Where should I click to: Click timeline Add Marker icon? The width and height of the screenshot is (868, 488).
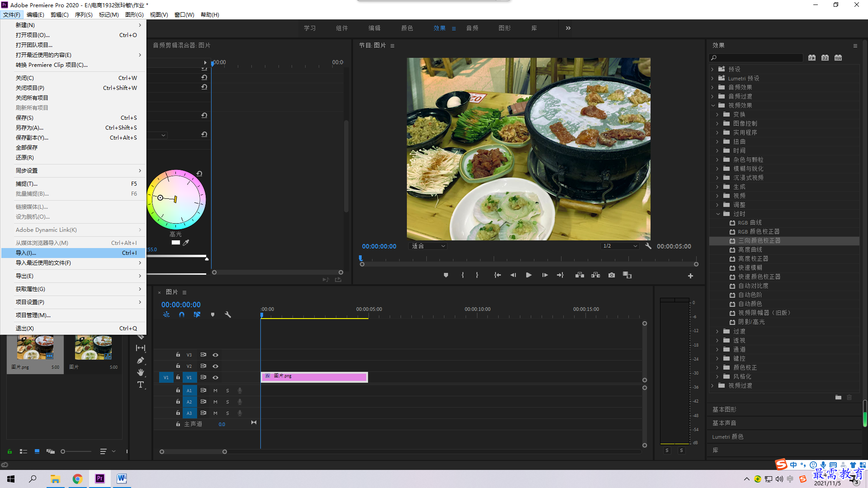(212, 314)
